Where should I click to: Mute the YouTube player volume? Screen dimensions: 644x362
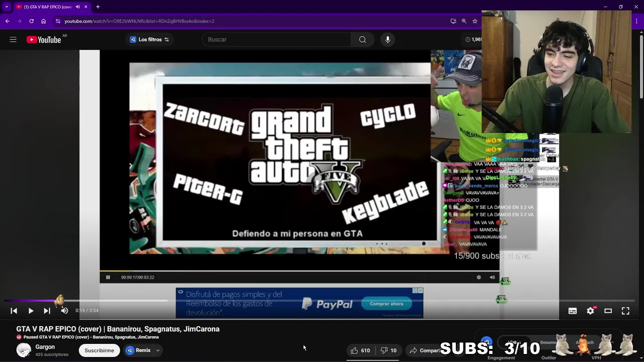click(x=64, y=311)
